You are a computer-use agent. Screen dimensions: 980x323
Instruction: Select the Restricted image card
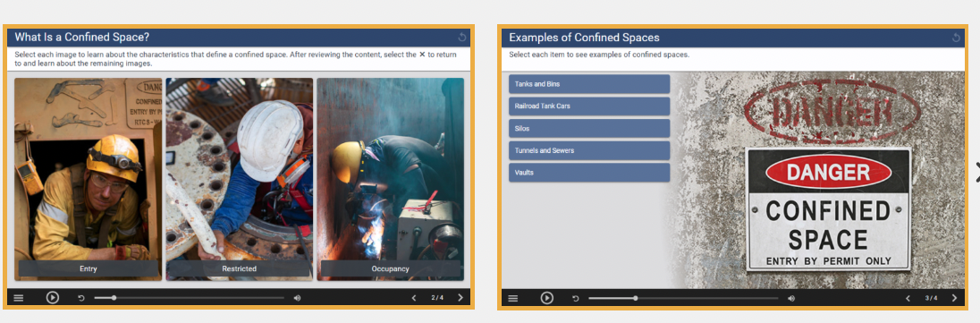click(x=240, y=179)
